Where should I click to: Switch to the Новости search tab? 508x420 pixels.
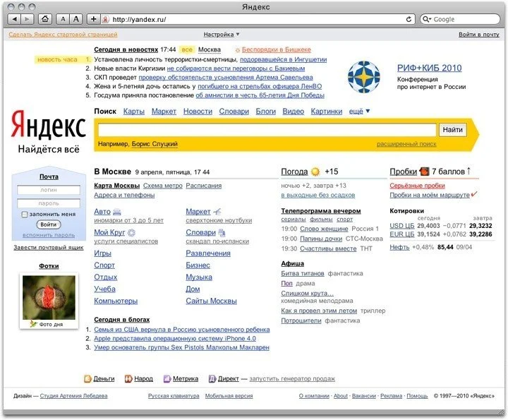(x=198, y=111)
